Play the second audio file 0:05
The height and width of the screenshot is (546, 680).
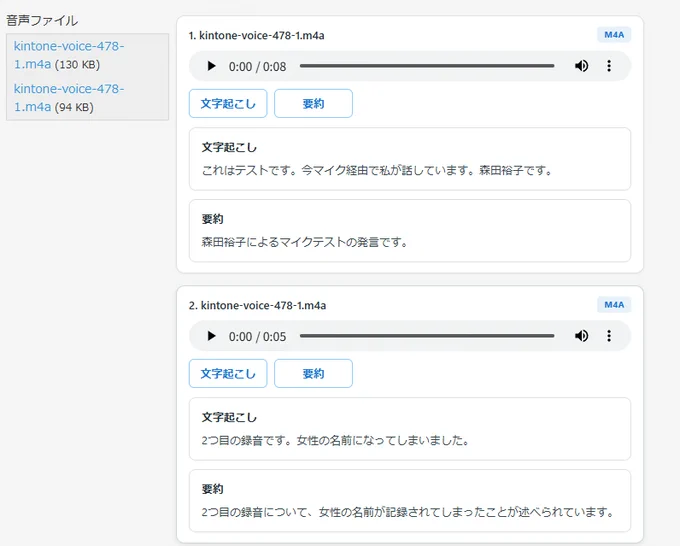click(211, 336)
